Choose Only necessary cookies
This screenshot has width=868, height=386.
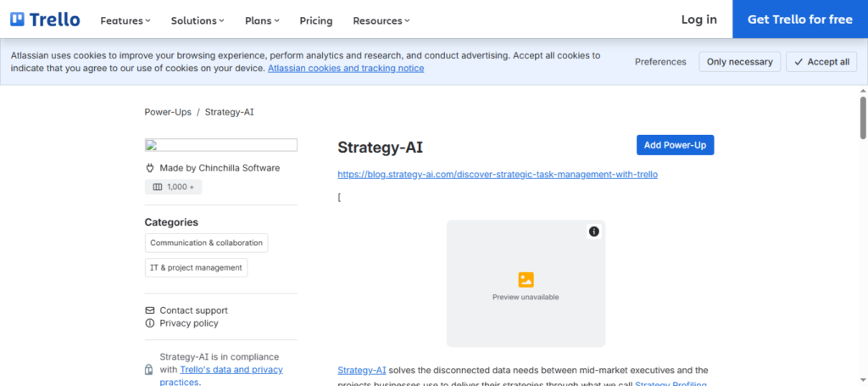[x=739, y=62]
